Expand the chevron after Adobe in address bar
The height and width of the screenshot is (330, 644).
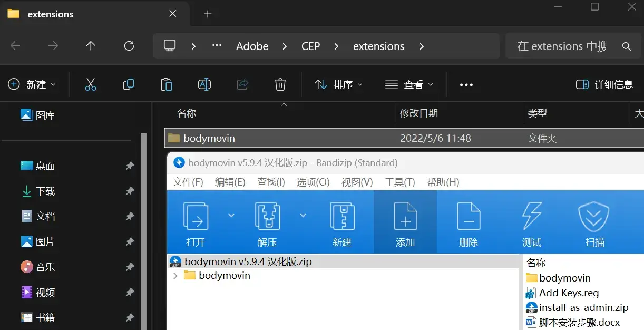click(285, 46)
